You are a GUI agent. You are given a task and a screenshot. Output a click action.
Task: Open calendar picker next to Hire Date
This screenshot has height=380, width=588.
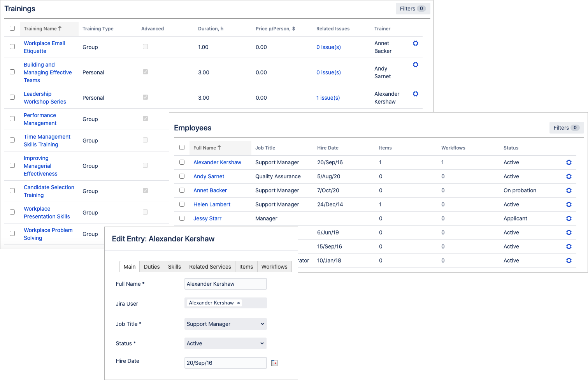[x=274, y=363]
